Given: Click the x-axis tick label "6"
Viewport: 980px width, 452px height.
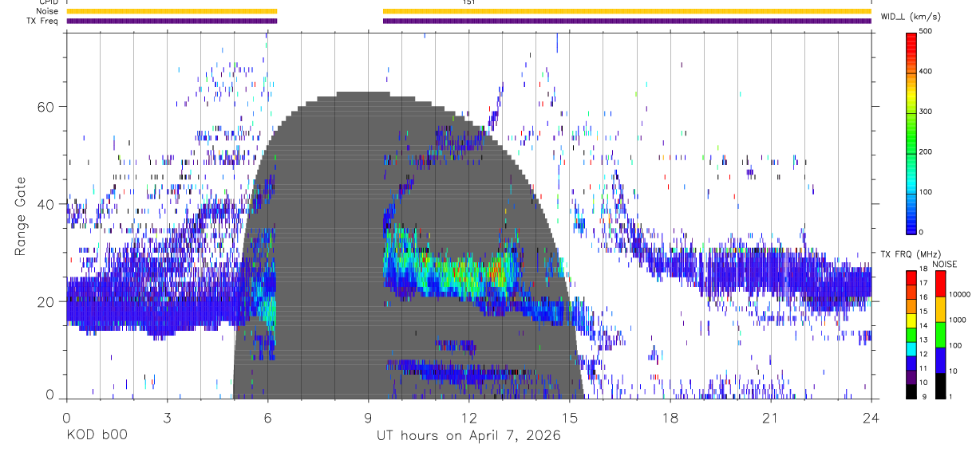Looking at the screenshot, I should [267, 418].
